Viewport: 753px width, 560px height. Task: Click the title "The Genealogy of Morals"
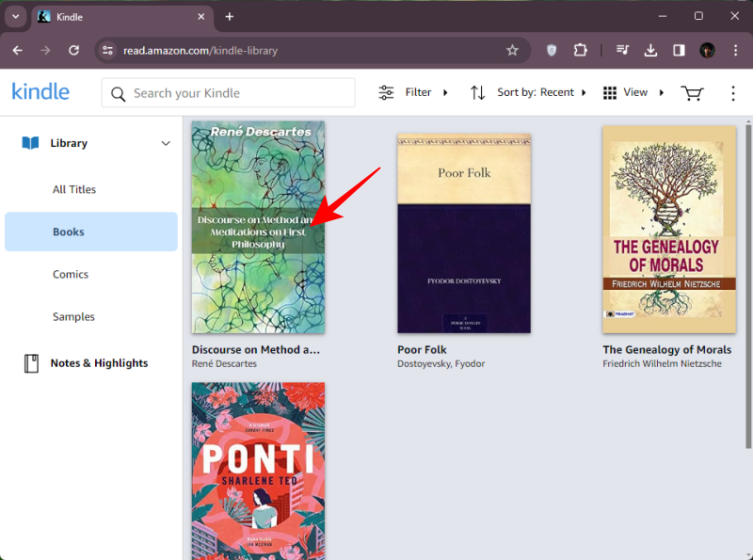click(x=667, y=349)
